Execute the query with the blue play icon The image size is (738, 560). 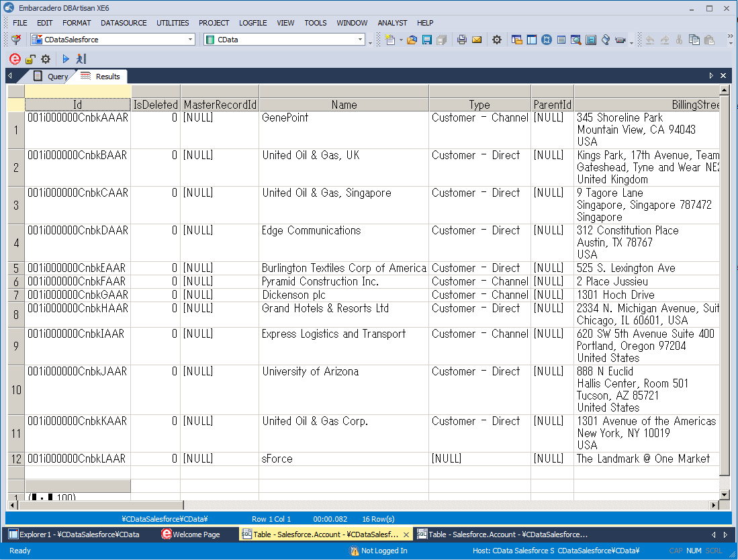pos(66,58)
